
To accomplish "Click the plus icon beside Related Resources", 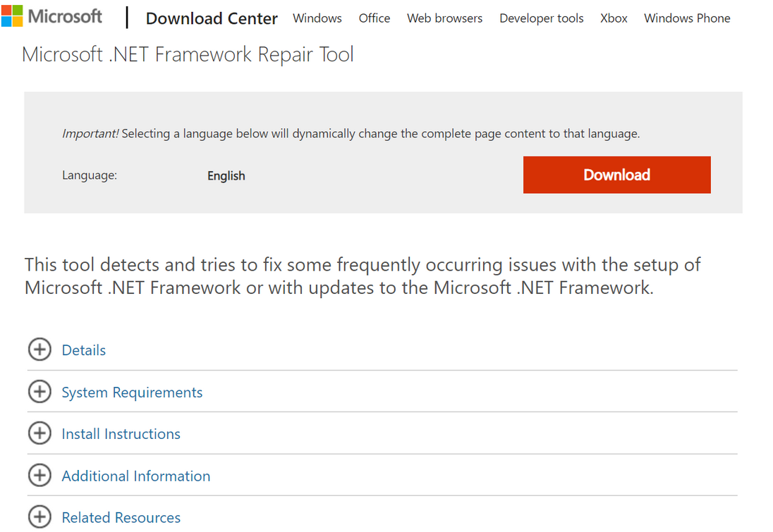I will (39, 517).
